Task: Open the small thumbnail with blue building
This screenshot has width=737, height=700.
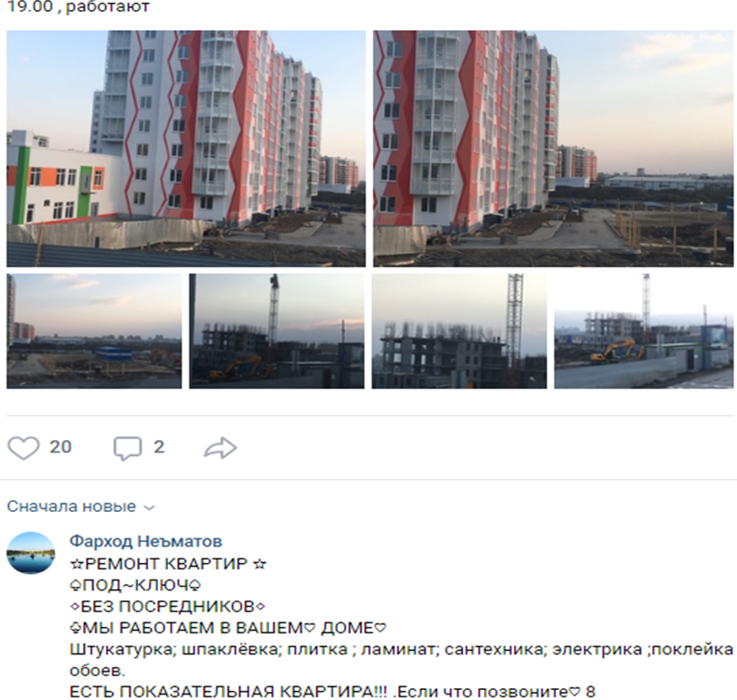Action: pos(94,331)
